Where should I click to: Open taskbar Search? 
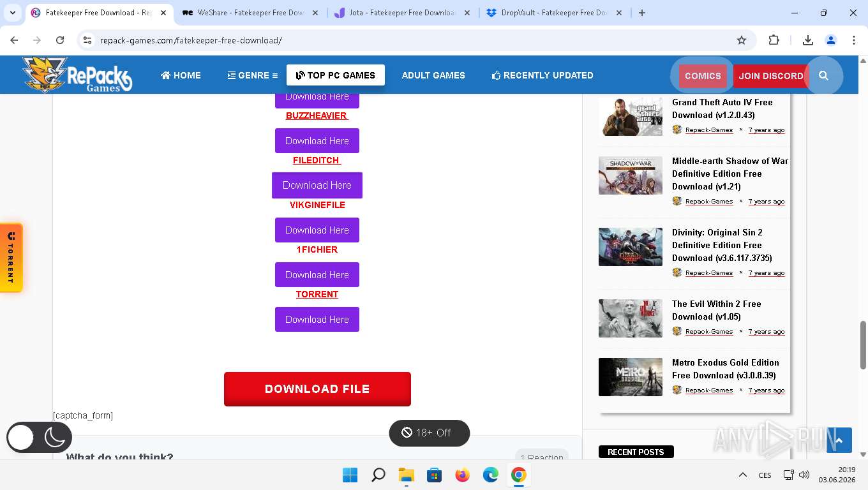[x=378, y=475]
